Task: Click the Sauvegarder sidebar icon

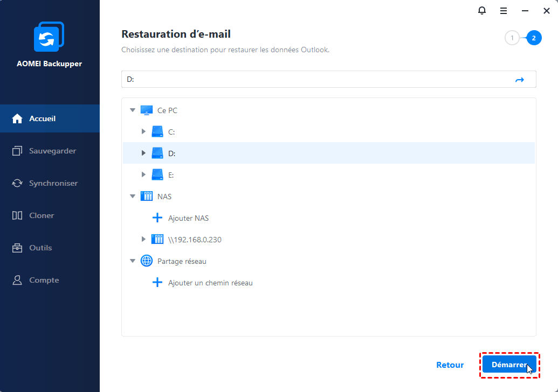Action: [x=17, y=151]
